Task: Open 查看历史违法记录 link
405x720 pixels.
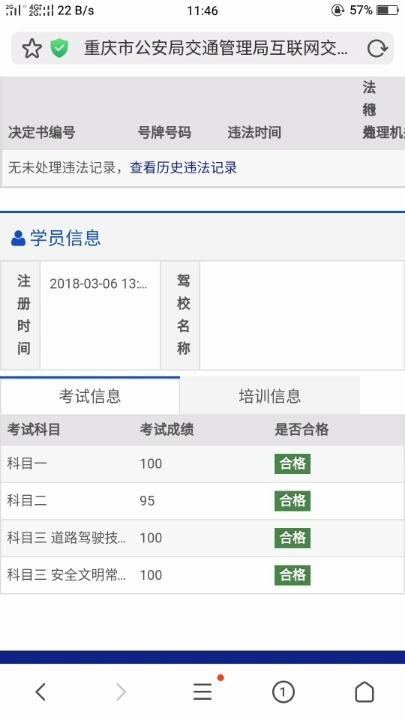Action: pos(183,168)
